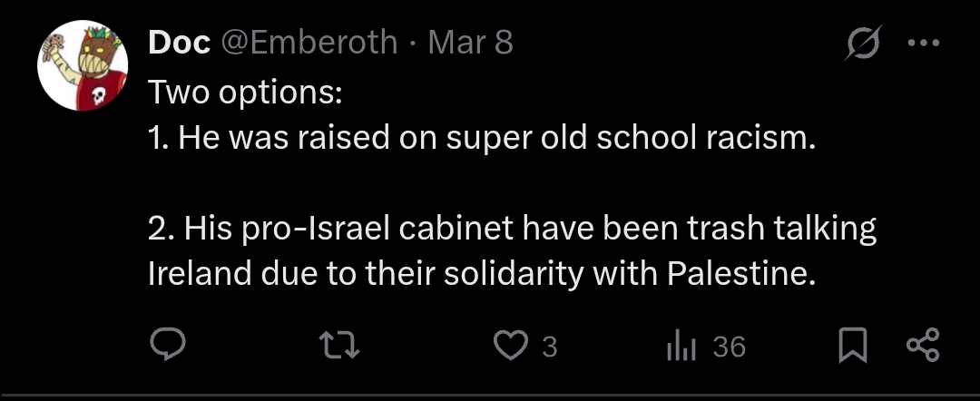The height and width of the screenshot is (401, 980).
Task: Open view stats via the 36 count
Action: point(730,346)
